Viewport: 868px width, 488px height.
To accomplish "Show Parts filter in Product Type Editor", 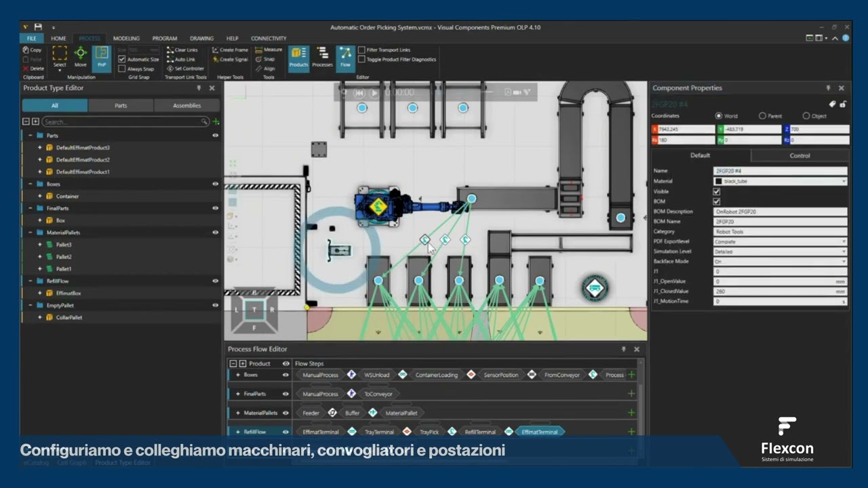I will pyautogui.click(x=121, y=105).
